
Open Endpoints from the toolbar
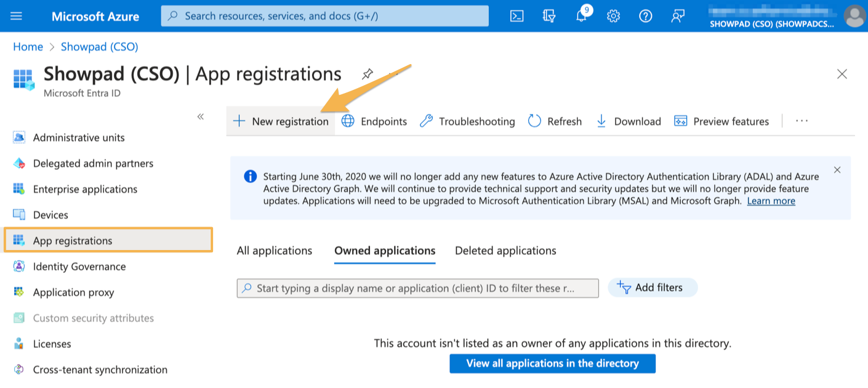tap(374, 121)
